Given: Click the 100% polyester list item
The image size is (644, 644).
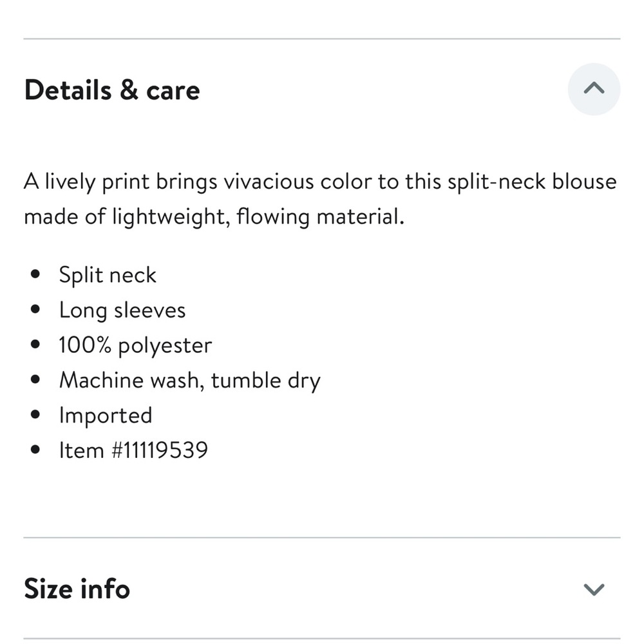Looking at the screenshot, I should pos(135,345).
